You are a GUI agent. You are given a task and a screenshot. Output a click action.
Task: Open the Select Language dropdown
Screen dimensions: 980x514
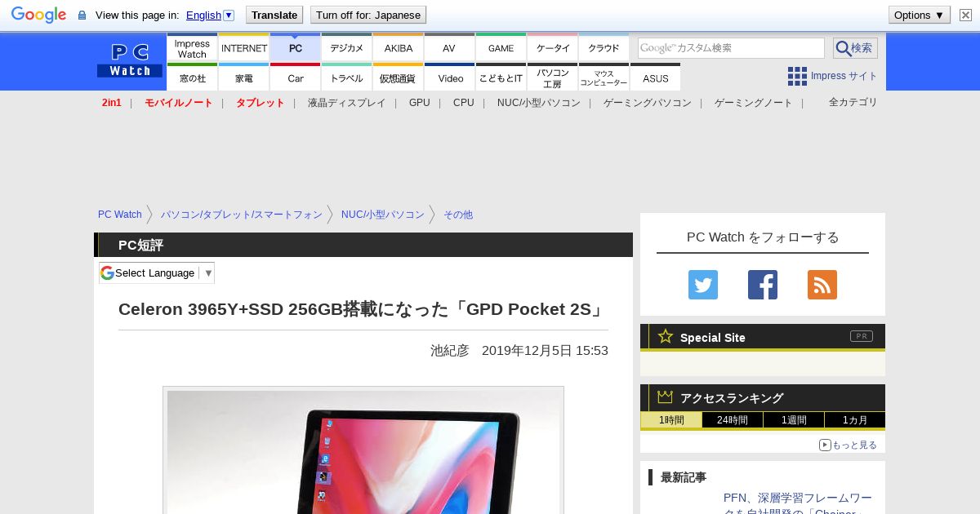pos(157,273)
